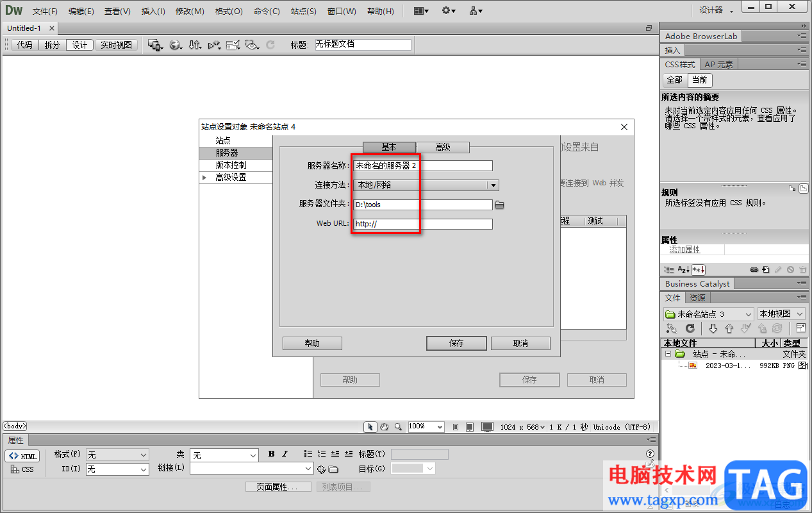Open the site management icon in application bar
The image size is (812, 513).
pos(476,11)
